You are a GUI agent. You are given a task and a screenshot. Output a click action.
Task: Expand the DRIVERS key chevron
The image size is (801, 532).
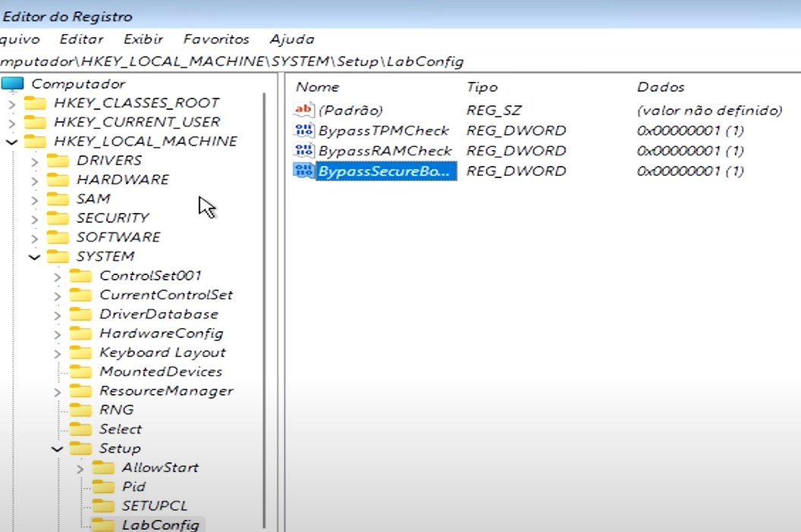click(x=34, y=161)
